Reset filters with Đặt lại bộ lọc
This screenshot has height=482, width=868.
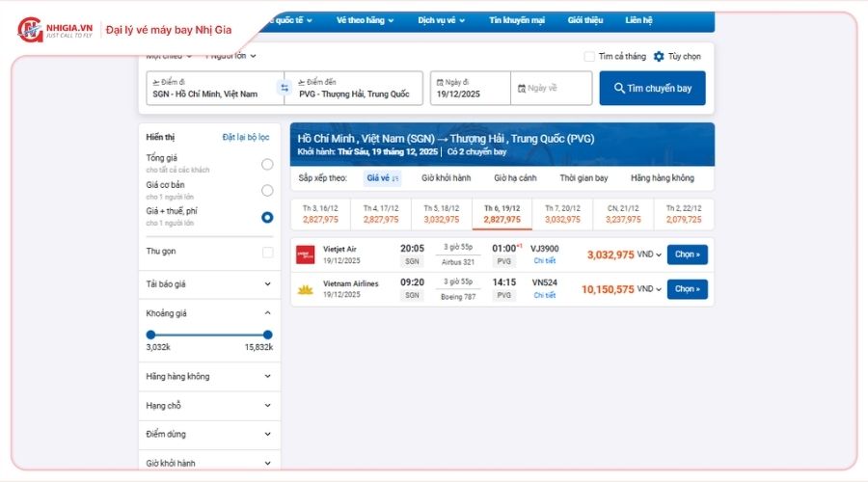246,137
